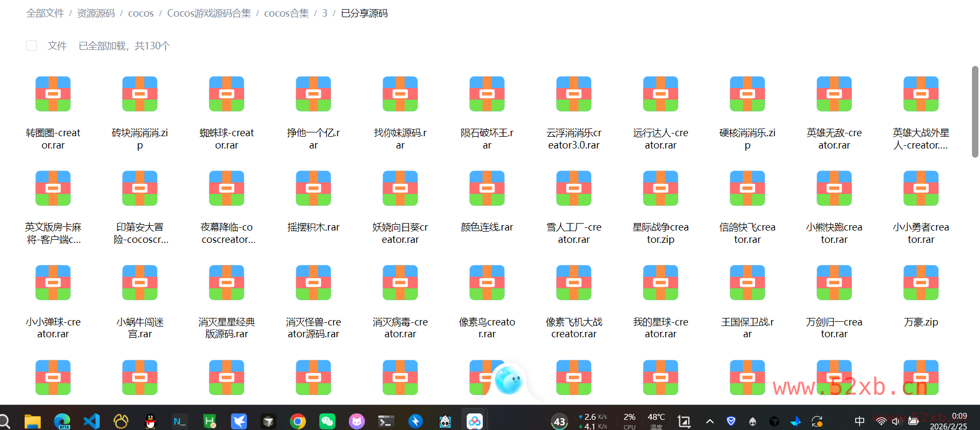Click the 蜘蛛球-creator.rar archive icon
The height and width of the screenshot is (430, 980).
coord(227,94)
